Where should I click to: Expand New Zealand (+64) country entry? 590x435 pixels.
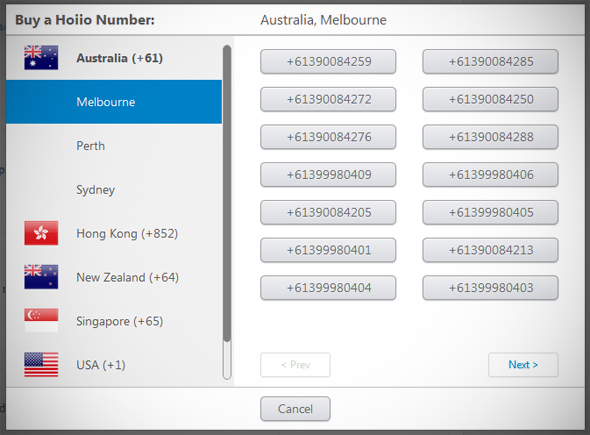114,277
